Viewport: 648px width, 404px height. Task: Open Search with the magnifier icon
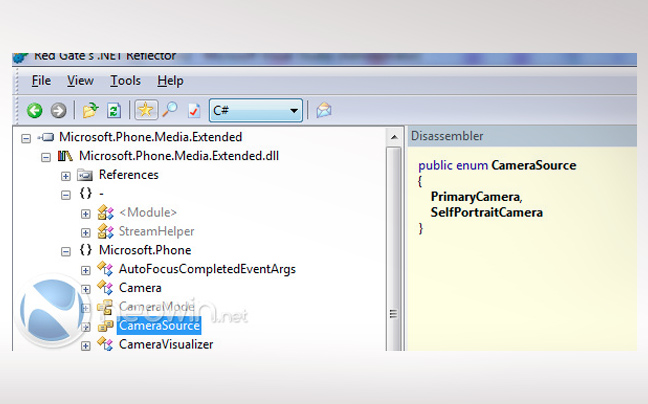point(169,110)
